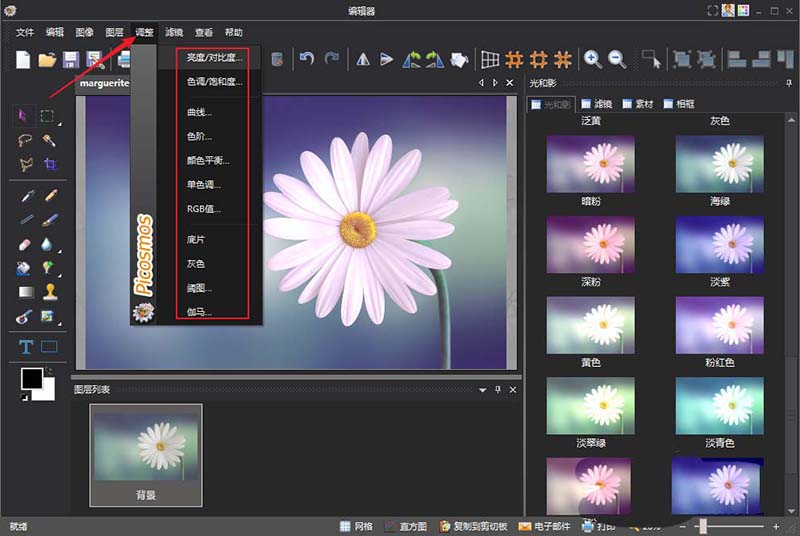The width and height of the screenshot is (800, 536).
Task: Zoom out with the minus magnifier
Action: pos(617,60)
